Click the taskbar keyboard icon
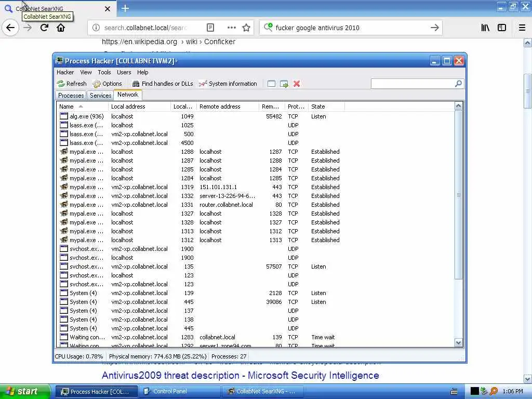 tap(454, 392)
